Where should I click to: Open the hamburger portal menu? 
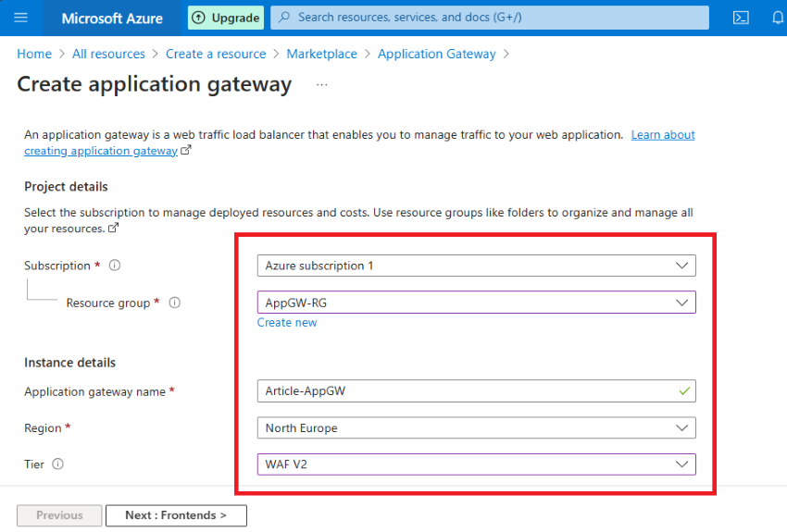[x=20, y=19]
